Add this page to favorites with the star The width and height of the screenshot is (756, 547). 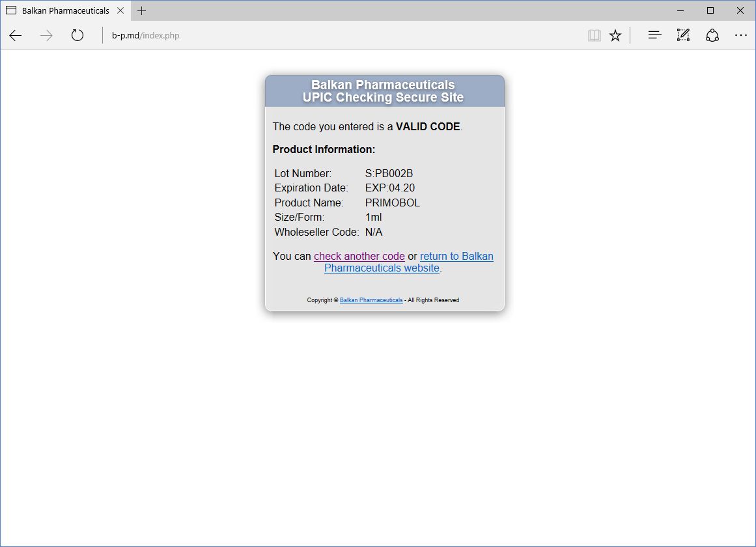coord(615,36)
